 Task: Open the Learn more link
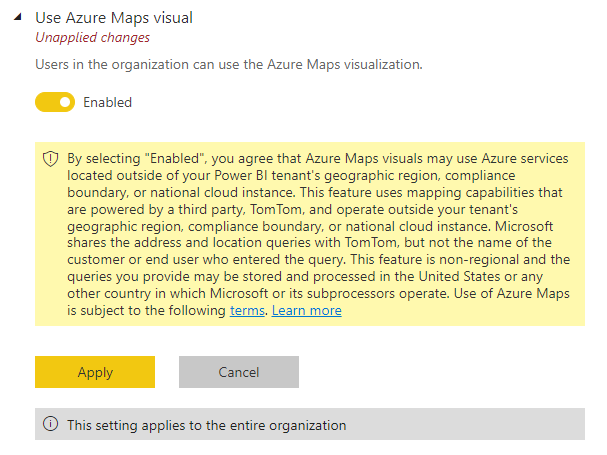tap(307, 311)
